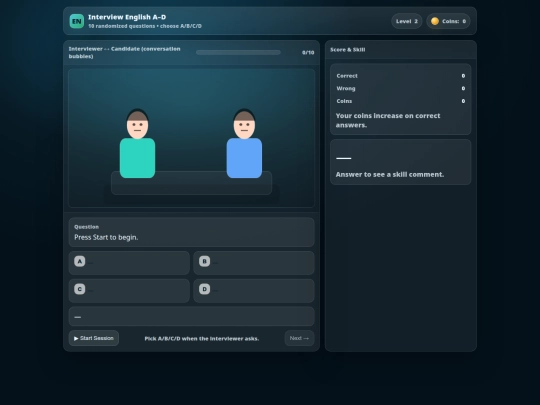Screen dimensions: 540x405
Task: Click the Score & Skill panel heading
Action: pos(347,50)
